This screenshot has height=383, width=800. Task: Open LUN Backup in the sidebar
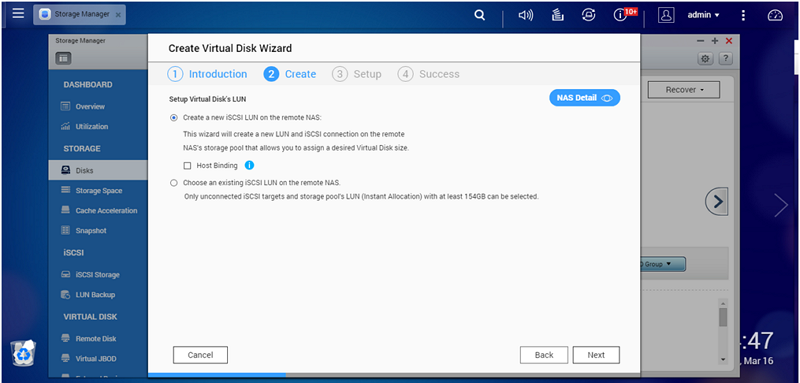(x=95, y=295)
